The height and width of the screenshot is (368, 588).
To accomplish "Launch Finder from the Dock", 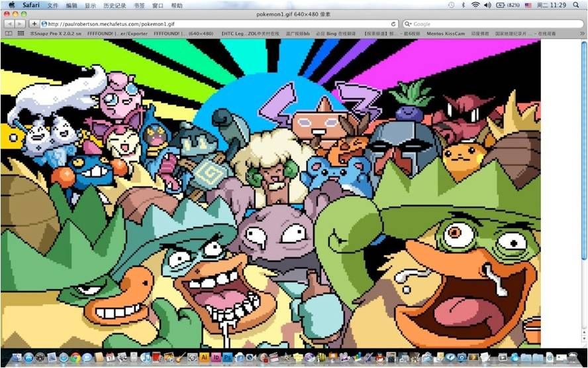I will pos(17,357).
